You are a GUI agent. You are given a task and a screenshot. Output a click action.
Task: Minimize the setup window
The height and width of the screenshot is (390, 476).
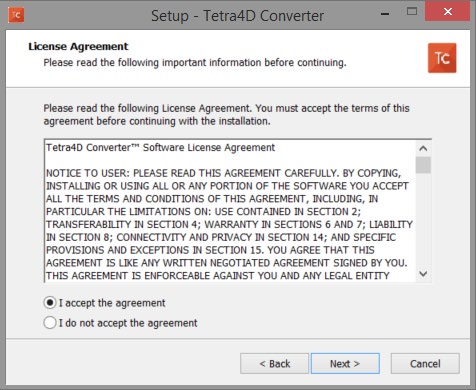coord(385,14)
